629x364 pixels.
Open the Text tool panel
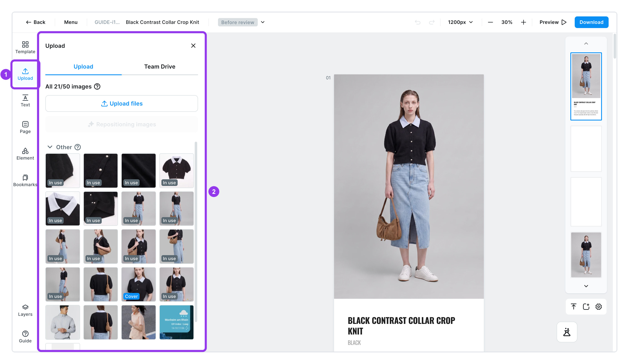25,101
